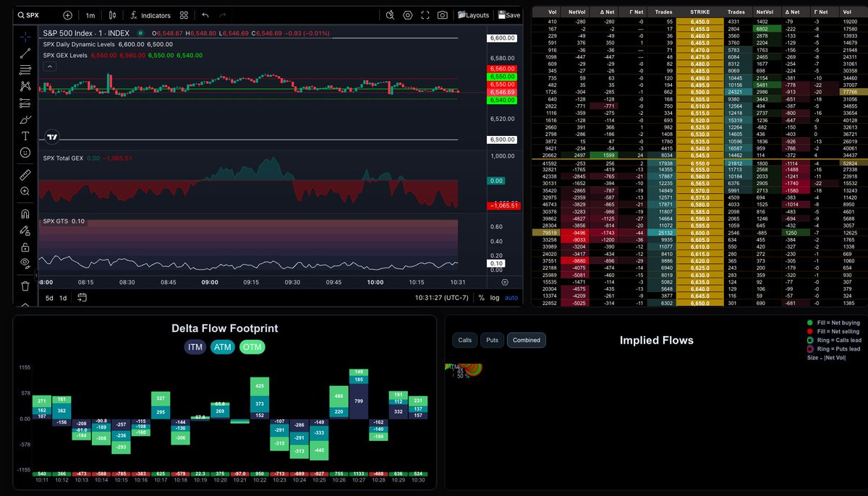Toggle auto scale
This screenshot has height=496, width=868.
click(511, 298)
